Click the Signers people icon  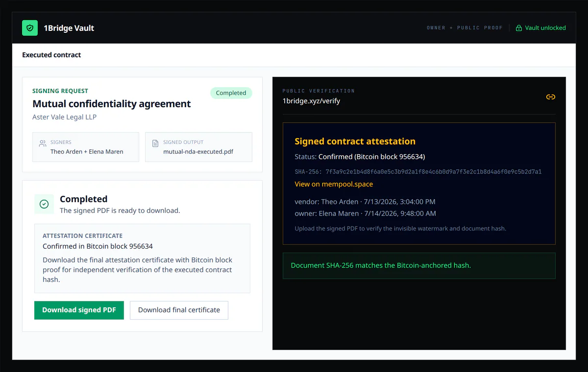coord(43,143)
